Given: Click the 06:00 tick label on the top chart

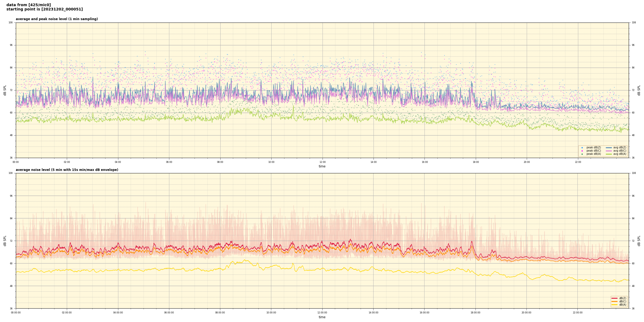Looking at the screenshot, I should [169, 162].
